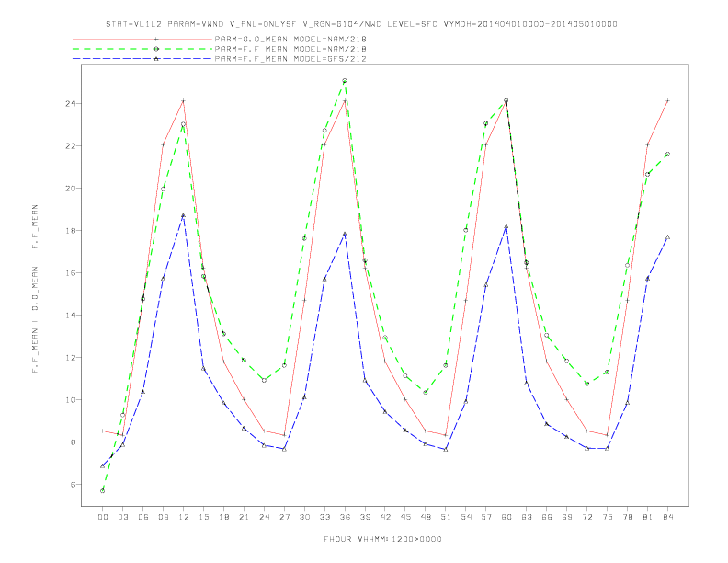Click x-axis tick label 78

[628, 517]
